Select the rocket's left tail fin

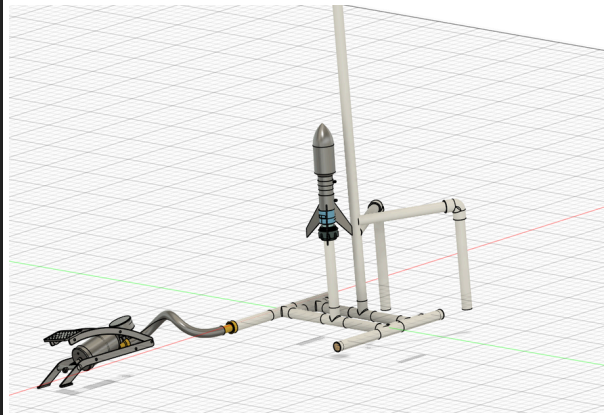coord(312,223)
